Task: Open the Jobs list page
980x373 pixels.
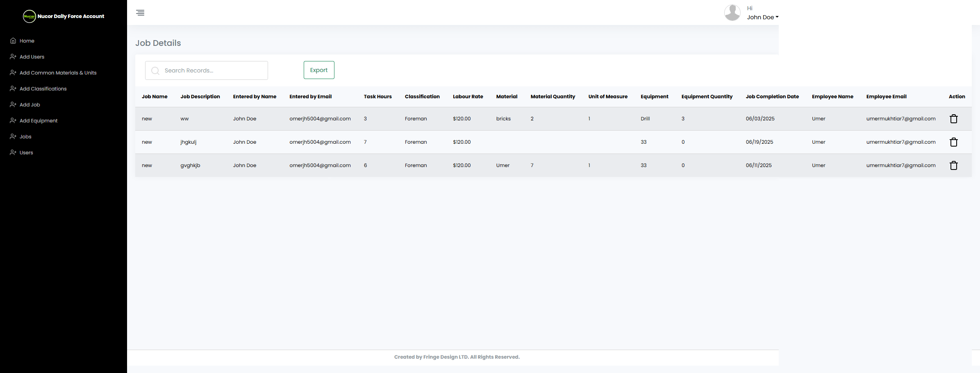Action: 25,137
